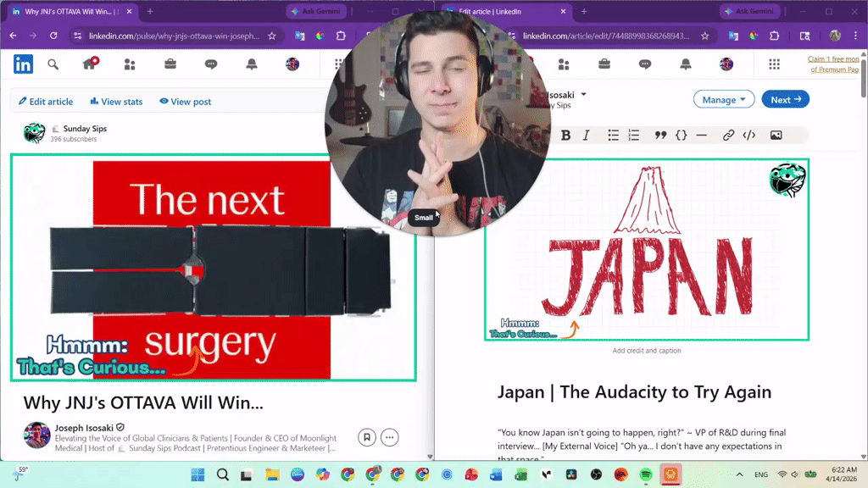
Task: Open View stats
Action: [x=116, y=102]
